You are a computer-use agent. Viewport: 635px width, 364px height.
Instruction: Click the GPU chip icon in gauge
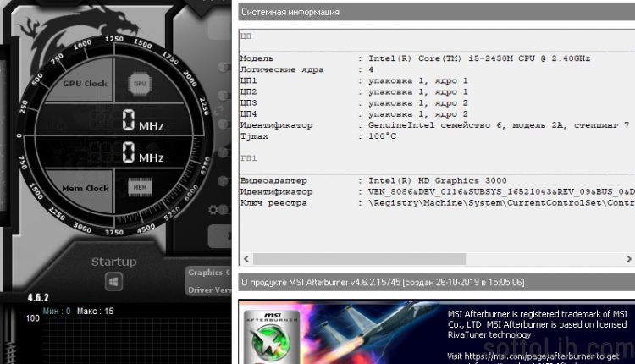coord(140,84)
